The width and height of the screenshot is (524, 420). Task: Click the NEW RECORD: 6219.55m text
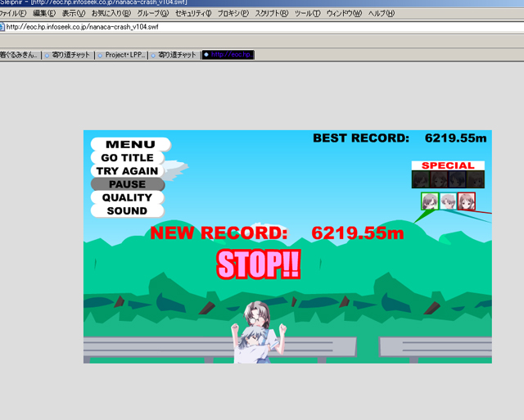coord(277,233)
